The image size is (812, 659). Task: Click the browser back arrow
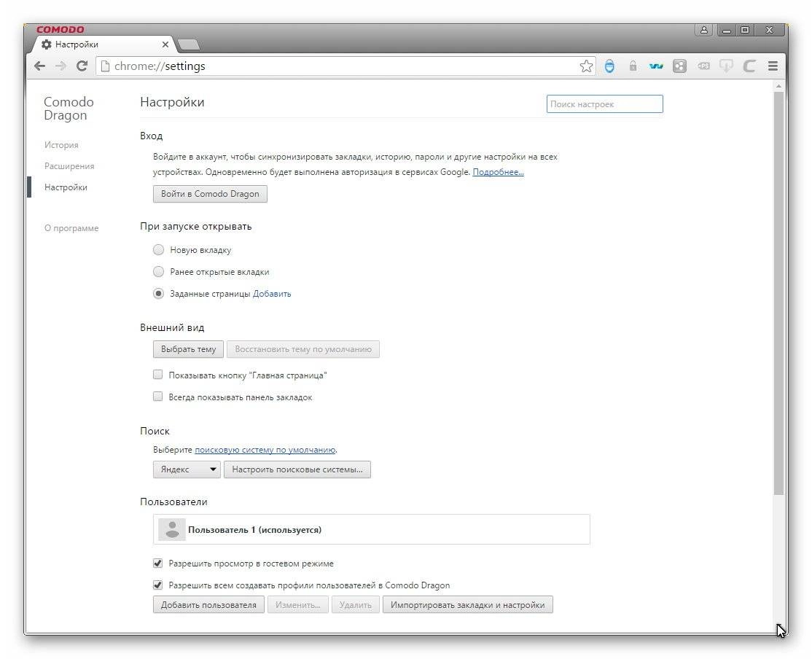[40, 66]
